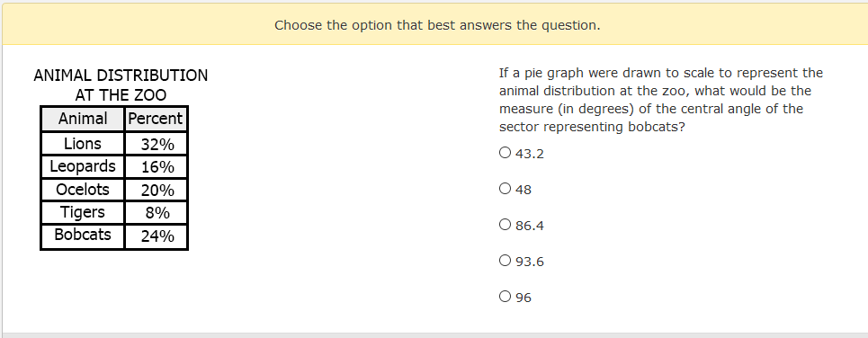868x338 pixels.
Task: Select the 43.2 answer radio button
Action: click(x=505, y=153)
